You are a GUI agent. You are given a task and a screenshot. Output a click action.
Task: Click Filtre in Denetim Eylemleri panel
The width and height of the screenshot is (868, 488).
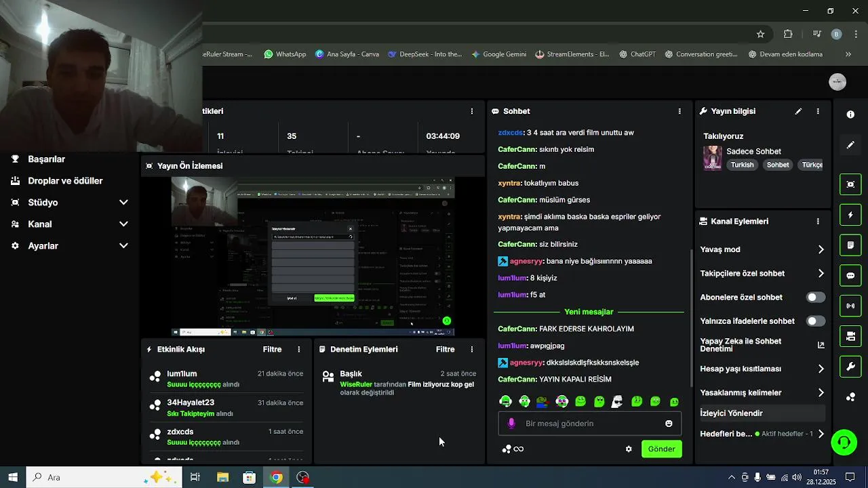pos(445,350)
